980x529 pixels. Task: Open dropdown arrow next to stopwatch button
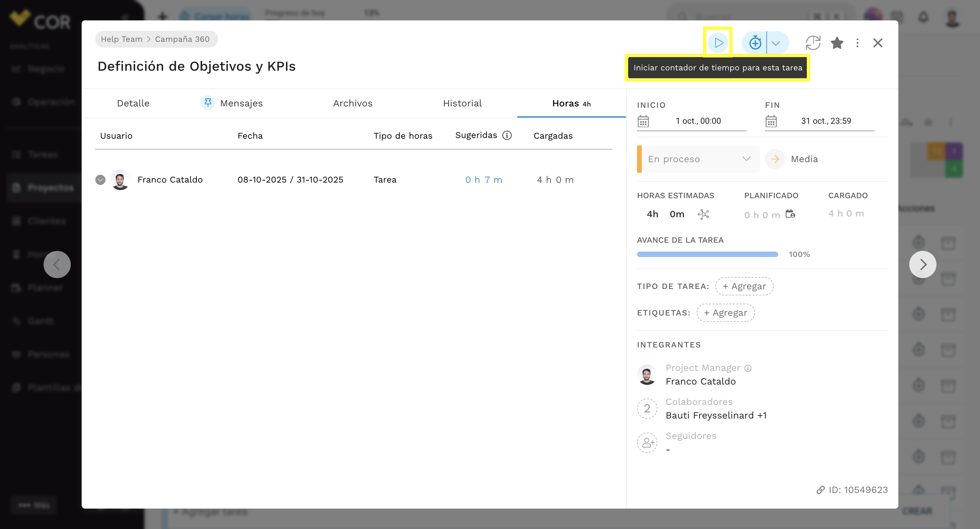tap(776, 43)
